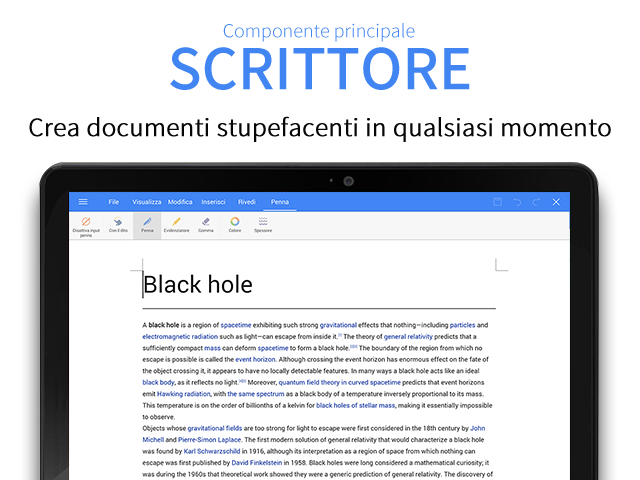Follow the gravitational fields link

(215, 428)
